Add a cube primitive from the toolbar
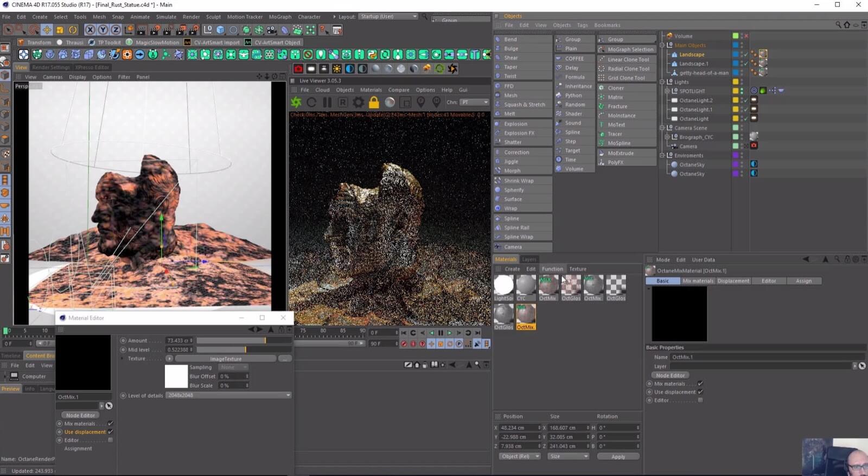The width and height of the screenshot is (868, 476). [220, 30]
